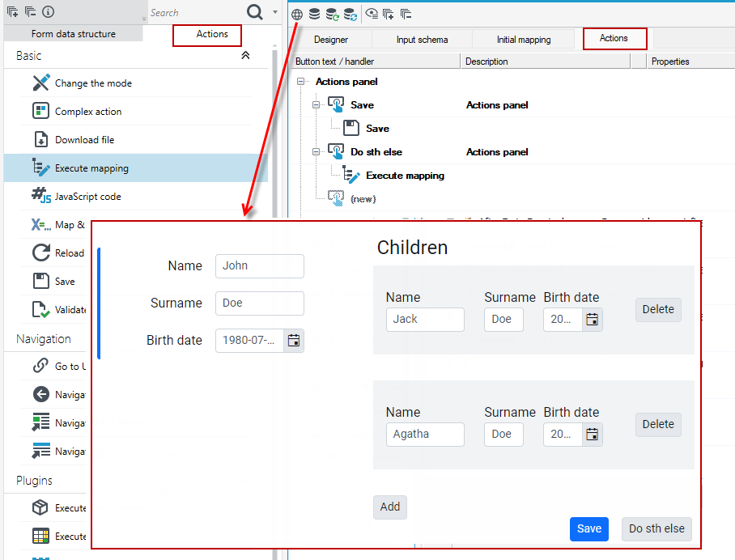Click the info icon above Form data structure
This screenshot has height=560, width=735.
(49, 11)
